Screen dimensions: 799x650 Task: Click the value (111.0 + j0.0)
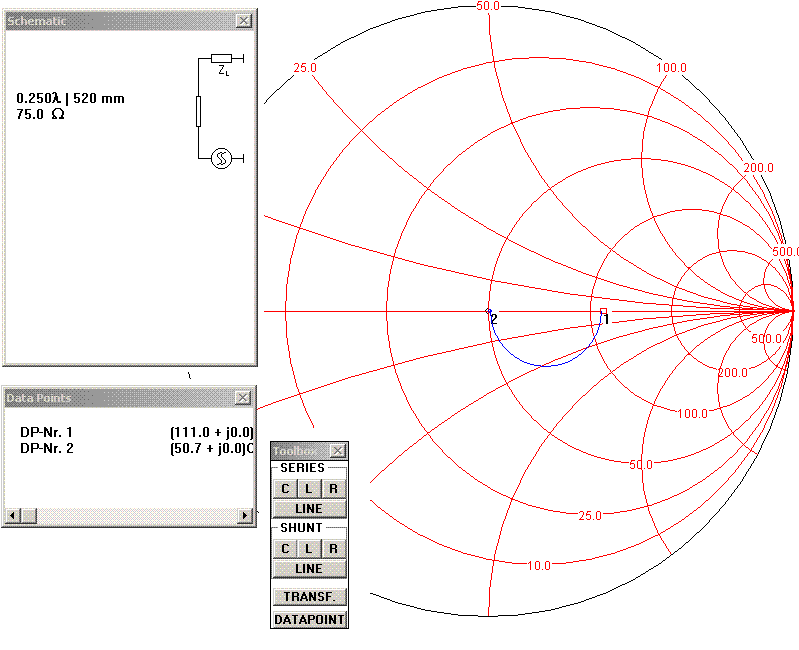[212, 432]
